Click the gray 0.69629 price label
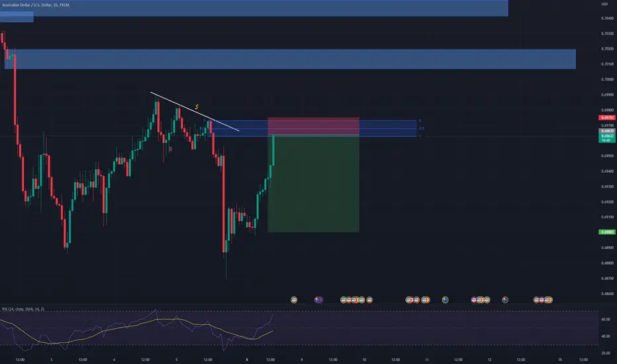Image resolution: width=617 pixels, height=364 pixels. click(607, 131)
